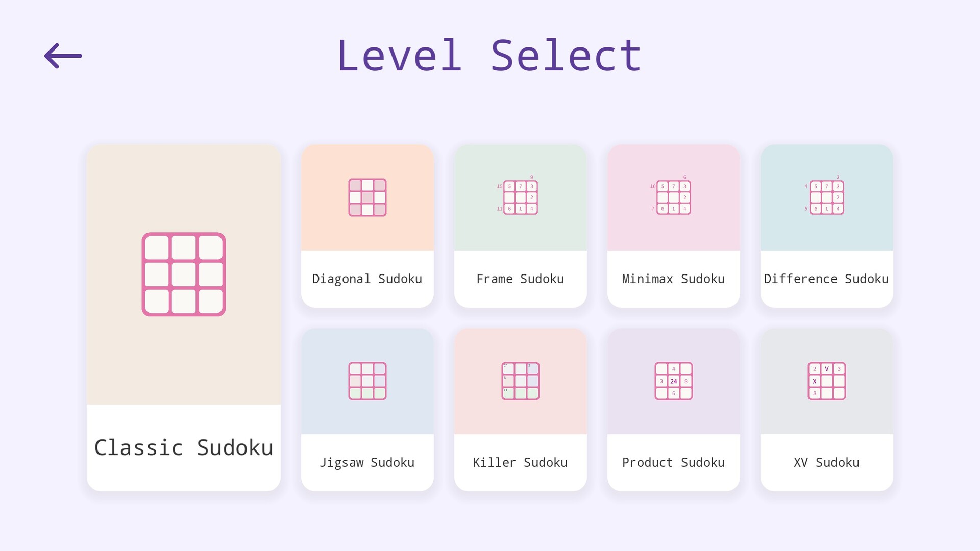The image size is (980, 551).
Task: Click the Level Select heading
Action: coord(489,56)
